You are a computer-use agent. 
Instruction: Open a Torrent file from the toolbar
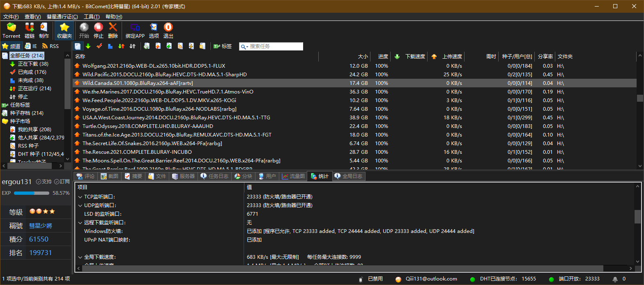pos(11,31)
